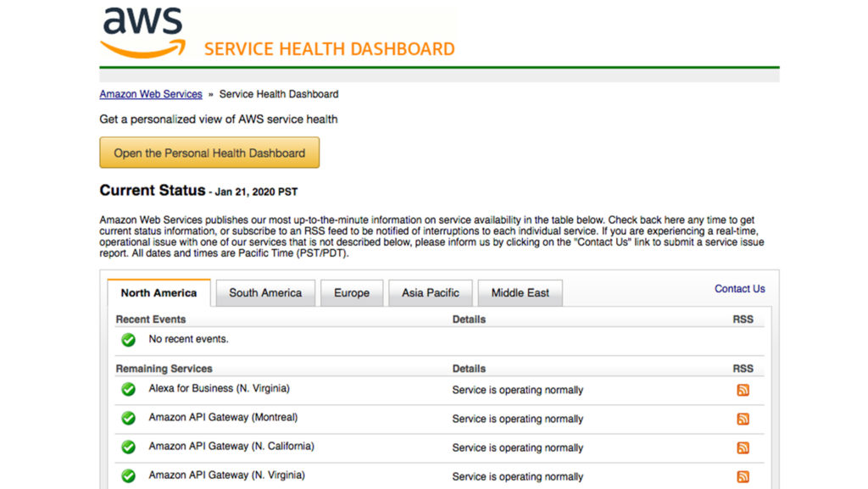Click status text for API Gateway N. California

[518, 447]
